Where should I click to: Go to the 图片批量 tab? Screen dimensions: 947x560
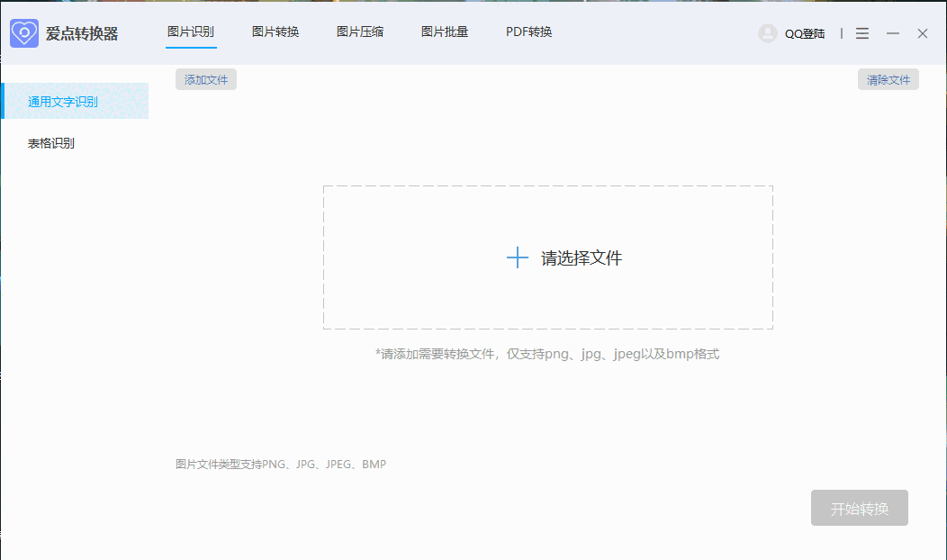445,32
